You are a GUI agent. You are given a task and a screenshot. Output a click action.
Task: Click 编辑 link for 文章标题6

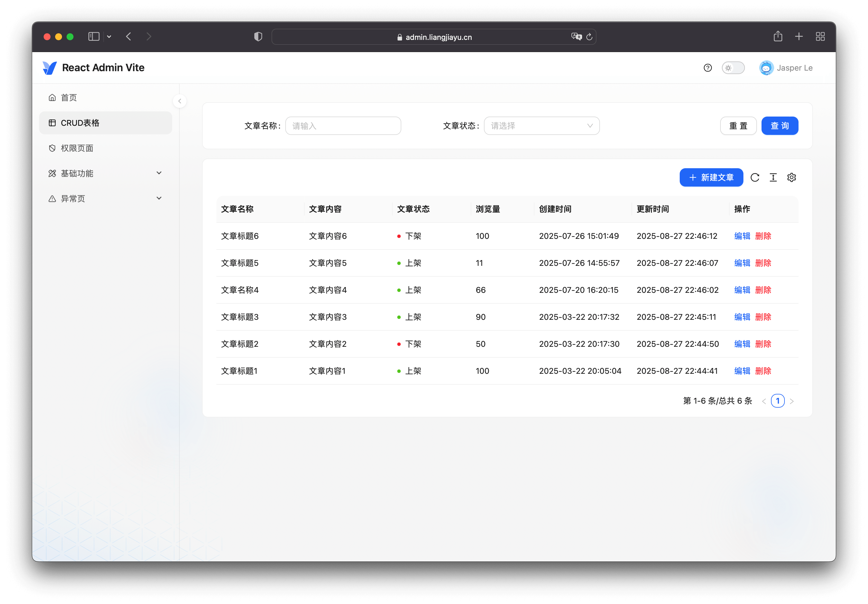click(x=742, y=236)
